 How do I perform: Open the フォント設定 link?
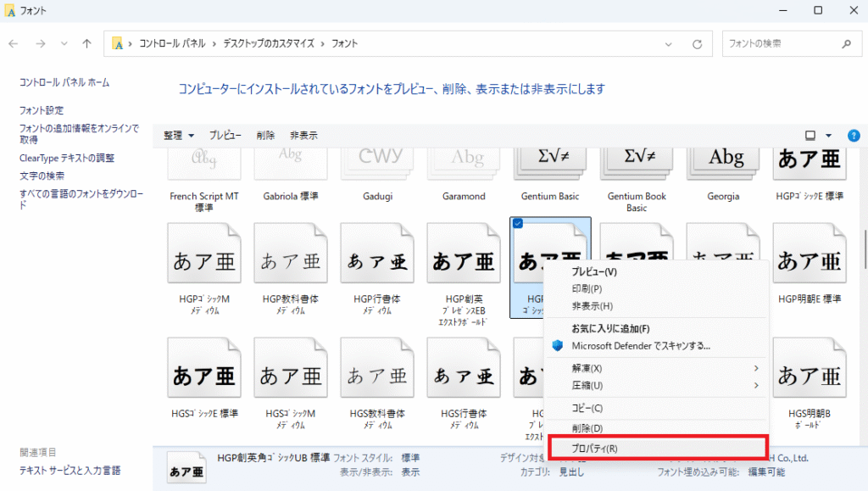(x=42, y=110)
